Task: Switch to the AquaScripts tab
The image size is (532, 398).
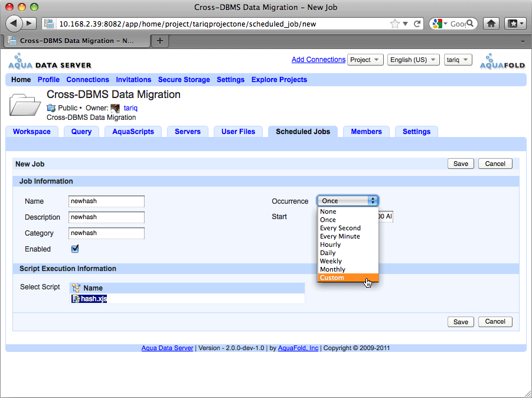Action: (x=133, y=132)
